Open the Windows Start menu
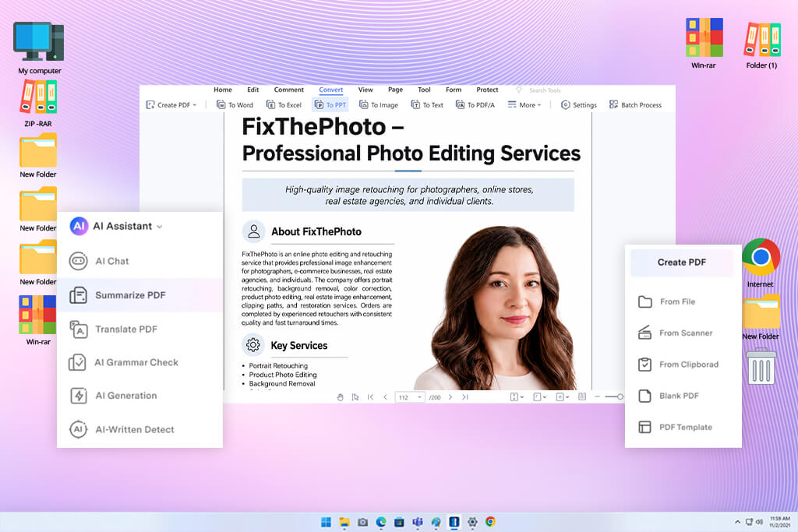This screenshot has height=532, width=798. pos(326,522)
